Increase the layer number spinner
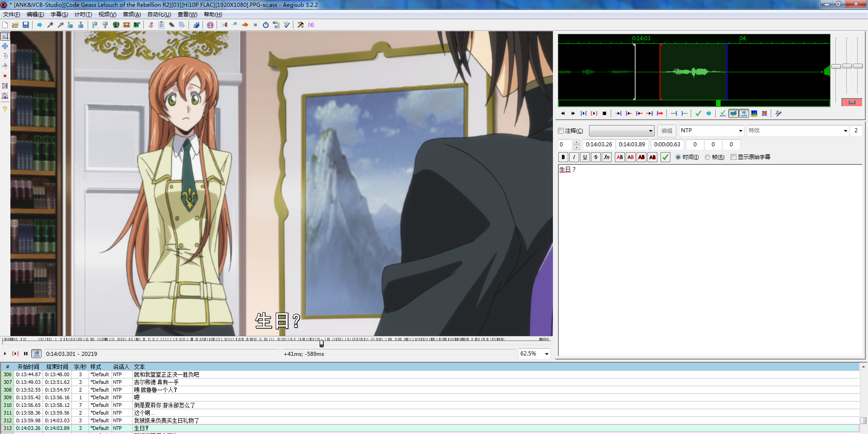 (576, 142)
